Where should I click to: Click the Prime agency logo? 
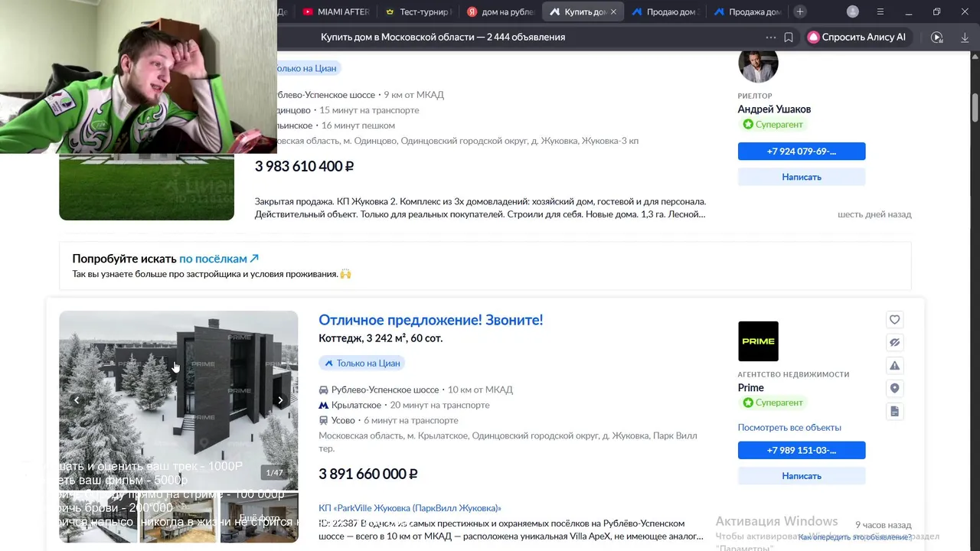[758, 341]
